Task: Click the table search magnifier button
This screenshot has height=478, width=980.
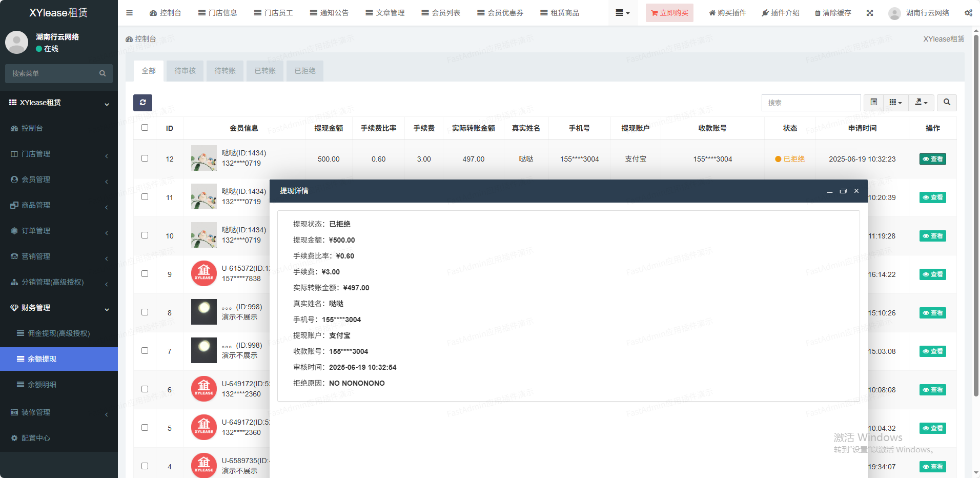Action: (946, 103)
